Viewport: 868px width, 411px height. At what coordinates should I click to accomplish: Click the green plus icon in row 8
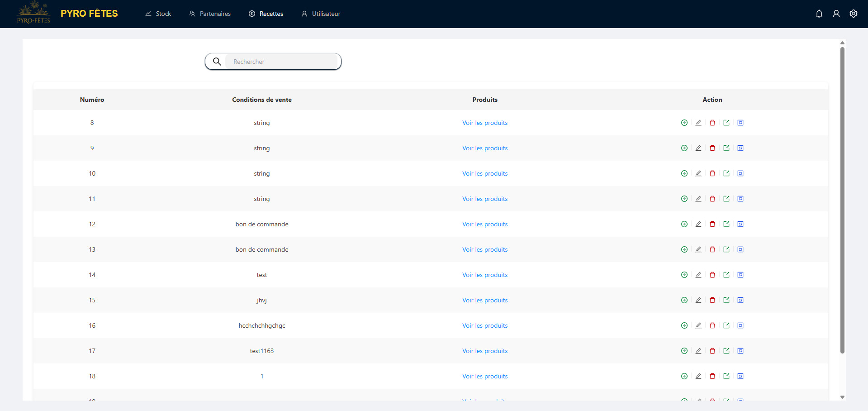point(684,123)
